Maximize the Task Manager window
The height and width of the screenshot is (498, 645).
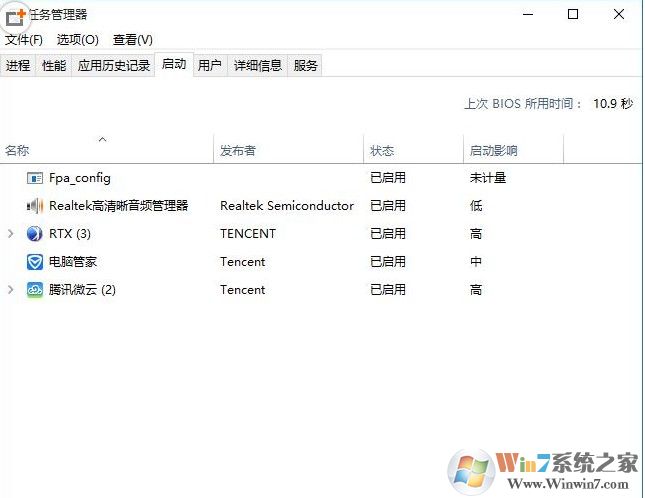[x=573, y=14]
